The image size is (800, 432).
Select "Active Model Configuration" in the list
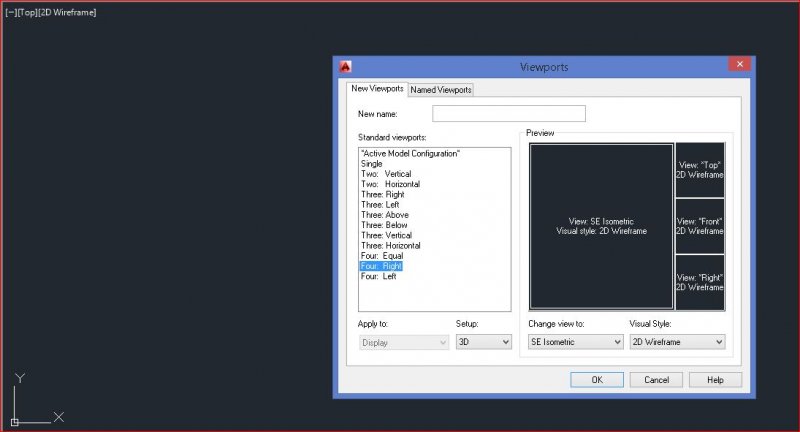point(411,154)
